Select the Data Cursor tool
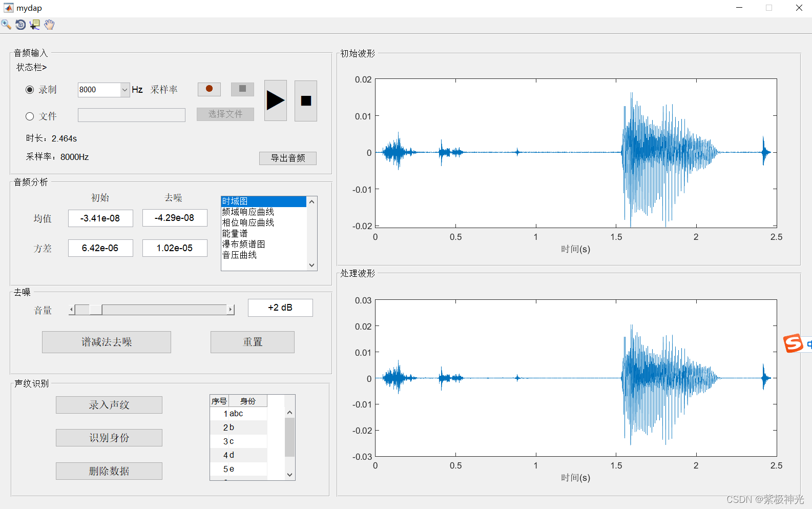Image resolution: width=812 pixels, height=509 pixels. tap(35, 24)
